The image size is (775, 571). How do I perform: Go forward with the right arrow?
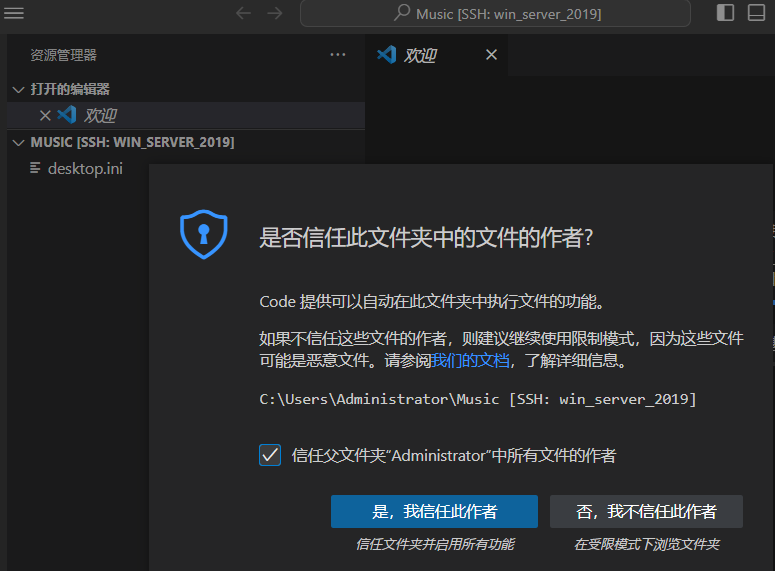275,13
